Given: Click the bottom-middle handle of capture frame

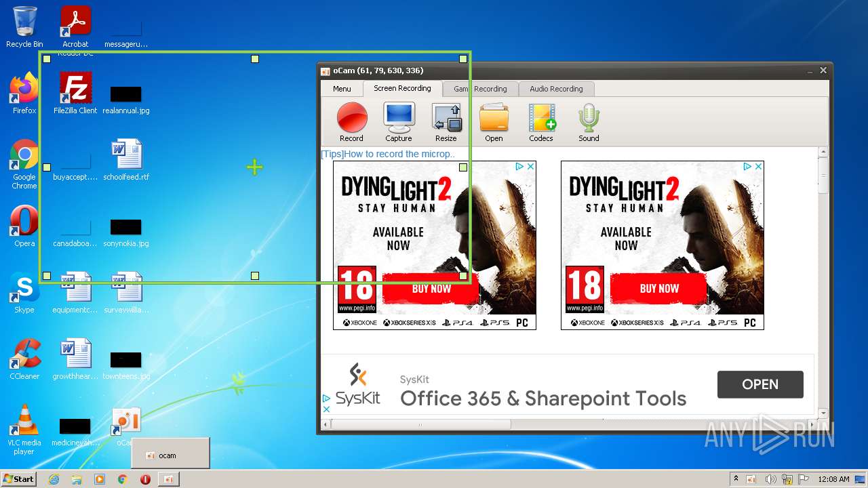Looking at the screenshot, I should (x=255, y=276).
